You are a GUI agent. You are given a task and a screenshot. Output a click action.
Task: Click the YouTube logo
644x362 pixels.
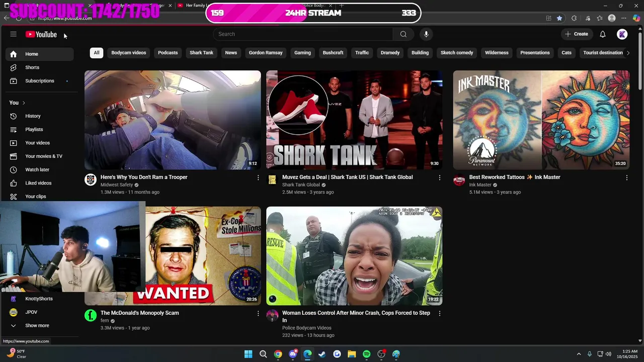coord(41,34)
